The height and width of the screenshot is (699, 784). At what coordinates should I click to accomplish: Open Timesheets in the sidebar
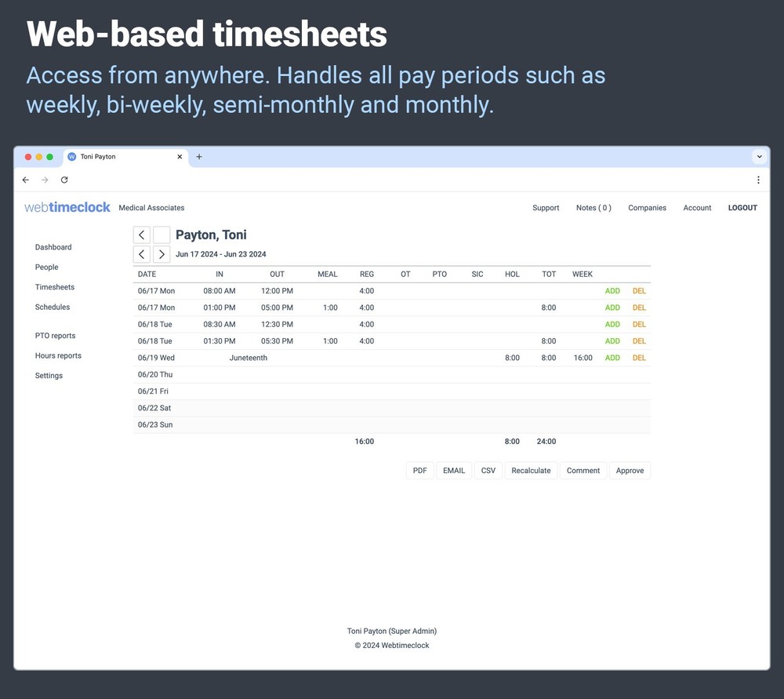click(x=55, y=287)
